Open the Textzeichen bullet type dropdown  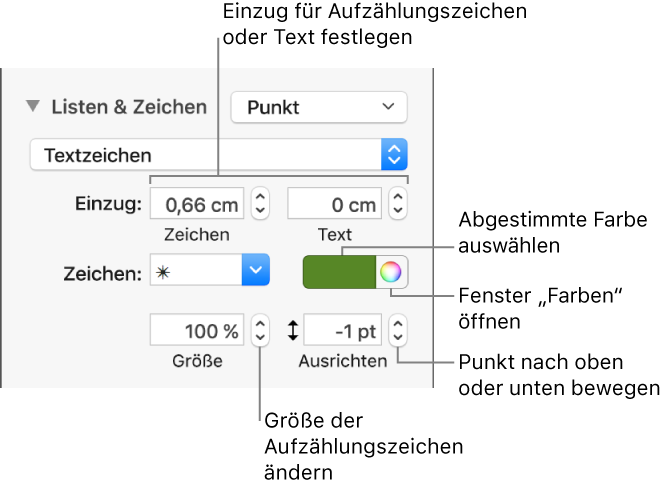click(x=218, y=155)
